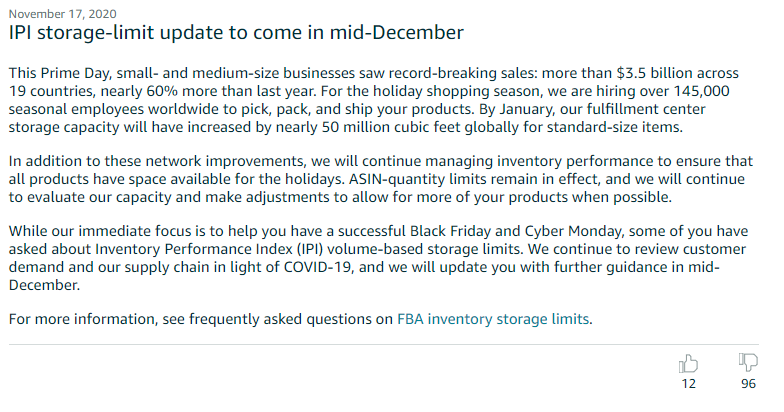The image size is (784, 412).
Task: Click the ASIN-quantity limits phrase
Action: [412, 179]
